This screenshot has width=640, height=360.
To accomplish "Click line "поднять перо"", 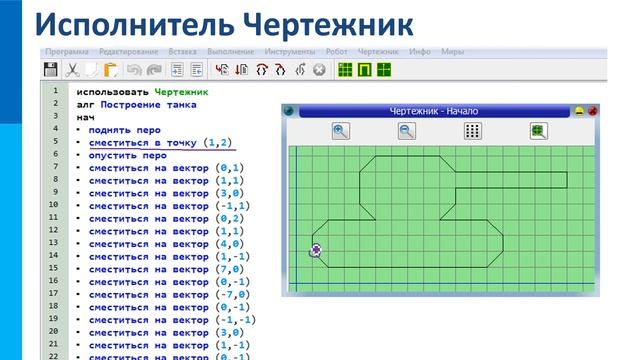I will [x=124, y=130].
